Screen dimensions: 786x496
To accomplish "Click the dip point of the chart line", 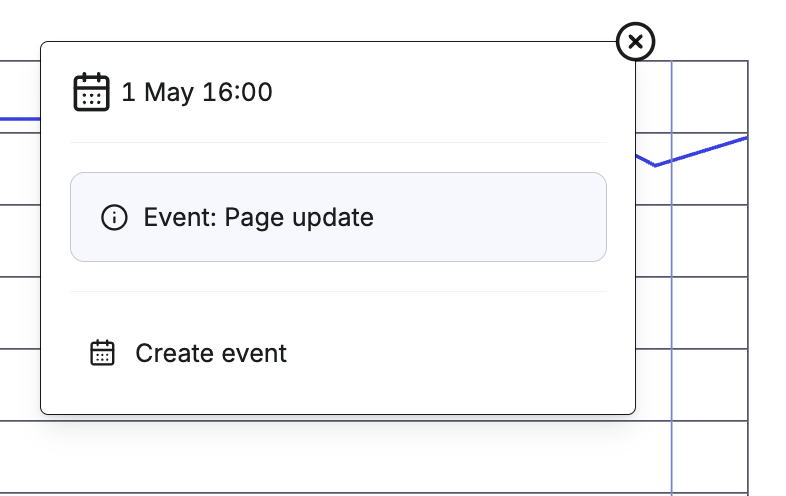I will pyautogui.click(x=655, y=165).
